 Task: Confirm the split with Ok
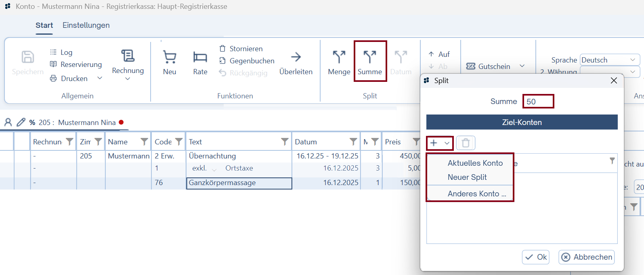tap(536, 257)
